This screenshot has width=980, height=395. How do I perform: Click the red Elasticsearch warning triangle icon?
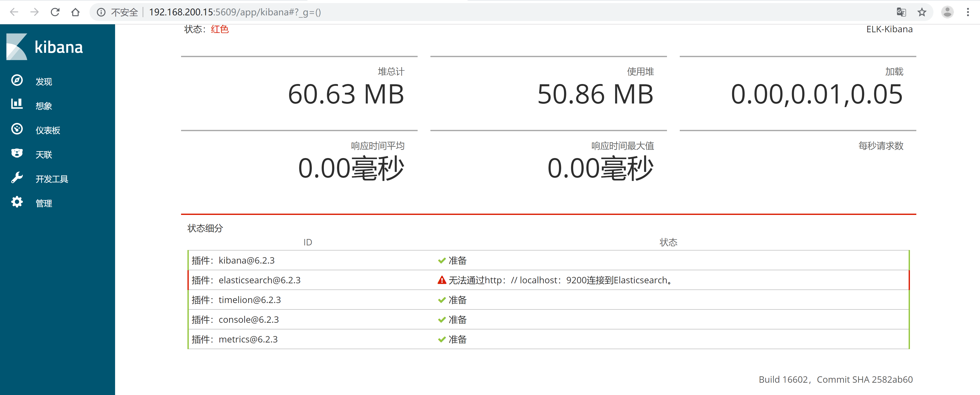(441, 280)
